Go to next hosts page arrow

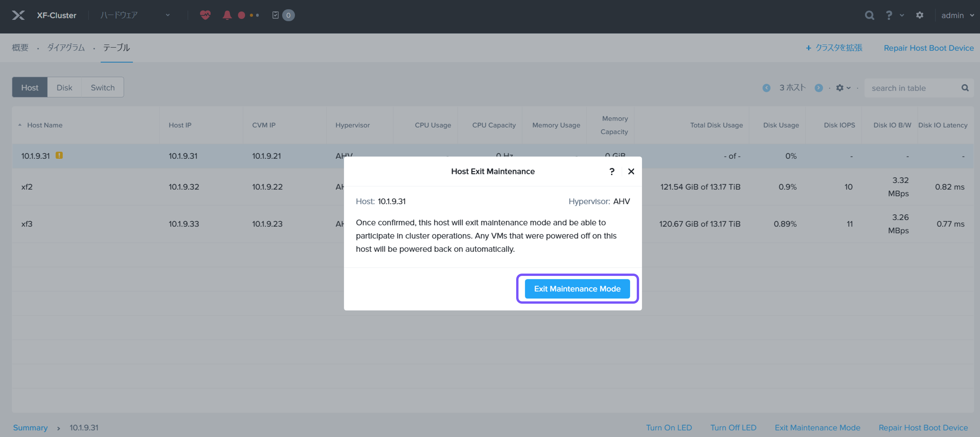[819, 88]
